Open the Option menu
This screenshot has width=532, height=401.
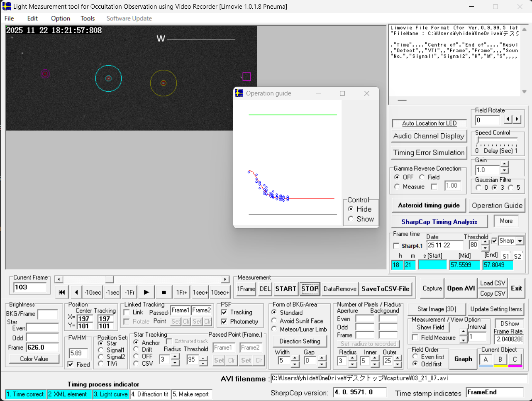point(61,18)
